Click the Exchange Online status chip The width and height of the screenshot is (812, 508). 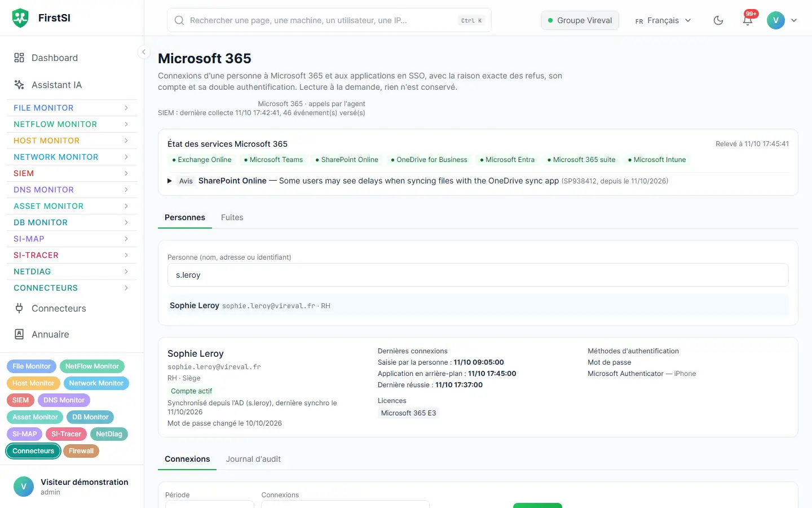tap(201, 160)
